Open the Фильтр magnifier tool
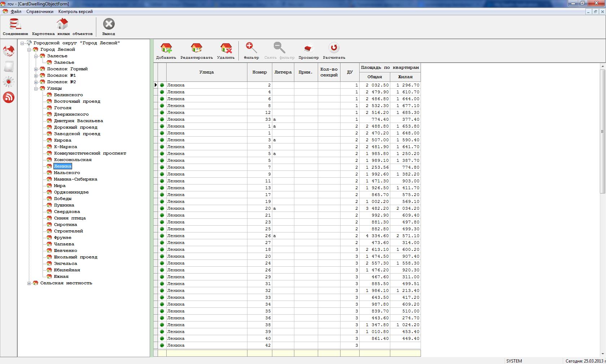 pos(251,51)
